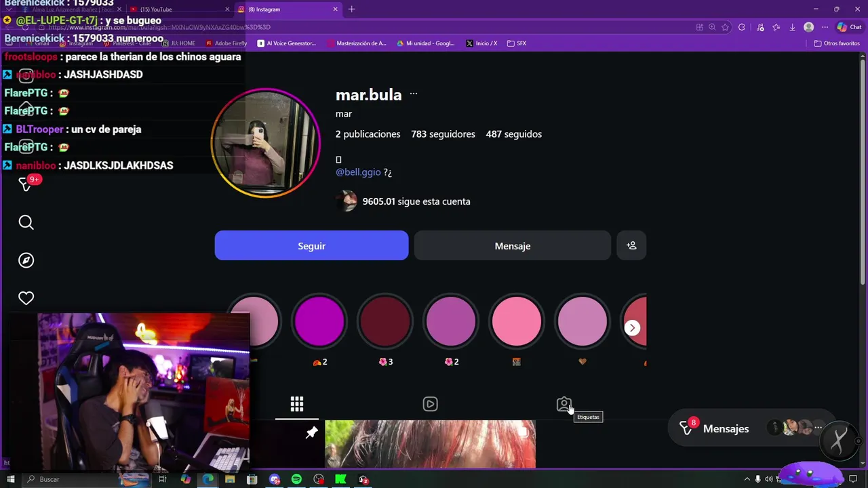Open the Explore compass icon
The width and height of the screenshot is (868, 488).
(26, 260)
